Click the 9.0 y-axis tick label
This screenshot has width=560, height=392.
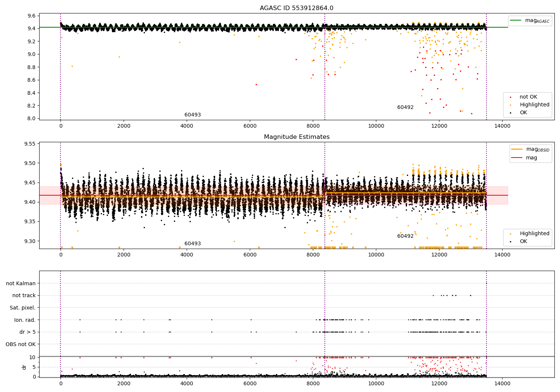coord(31,55)
